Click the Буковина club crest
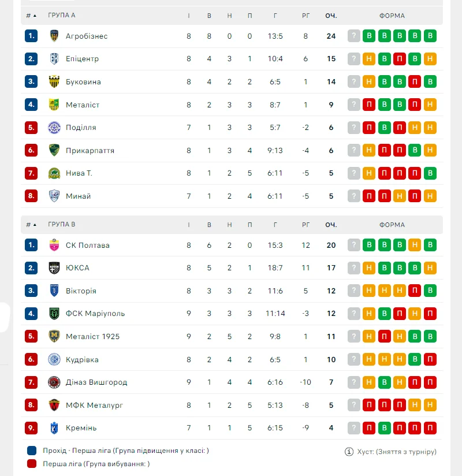Image resolution: width=462 pixels, height=476 pixels. (x=54, y=81)
